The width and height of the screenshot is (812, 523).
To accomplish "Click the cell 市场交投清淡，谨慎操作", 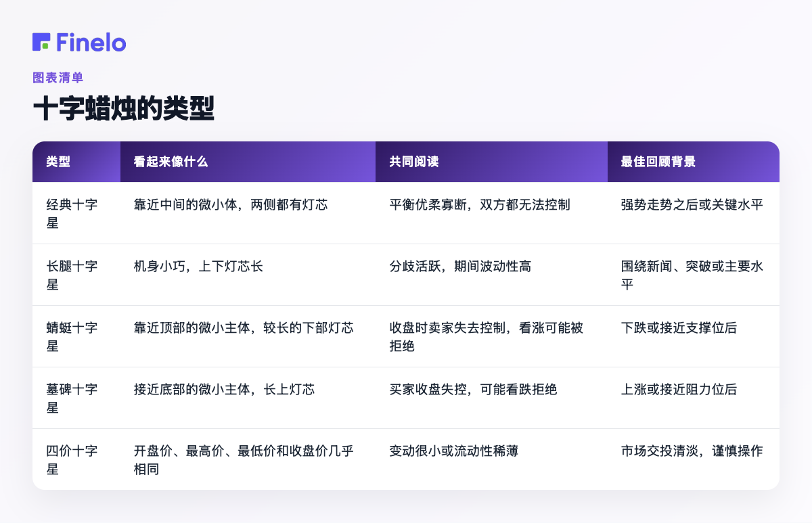I will coord(692,451).
